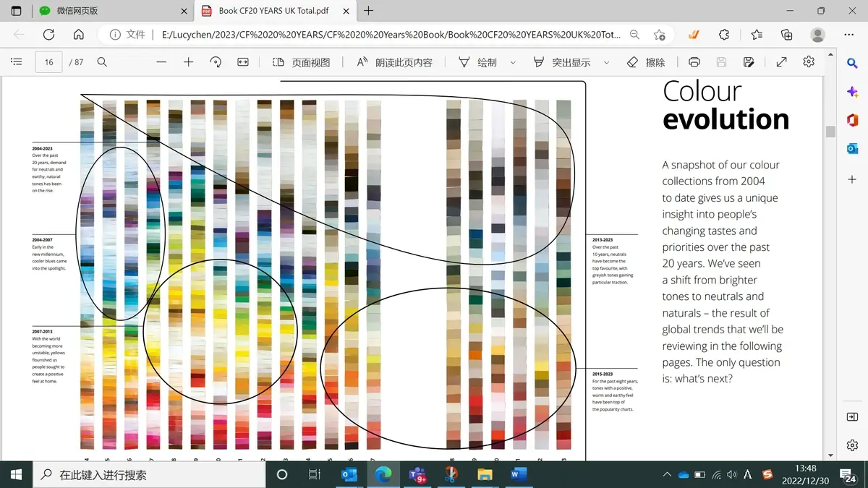Image resolution: width=868 pixels, height=488 pixels.
Task: Click read aloud (朗读此页内容) button
Action: point(395,62)
